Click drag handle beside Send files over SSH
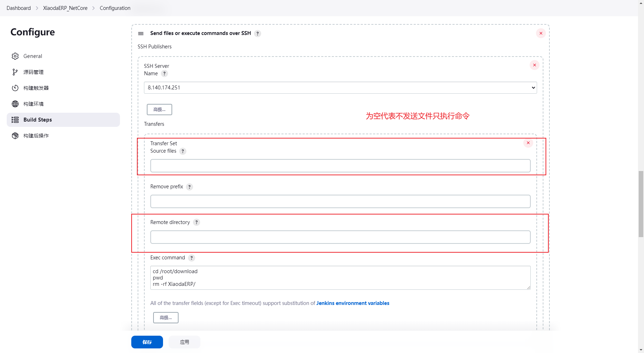Image resolution: width=644 pixels, height=353 pixels. [141, 34]
